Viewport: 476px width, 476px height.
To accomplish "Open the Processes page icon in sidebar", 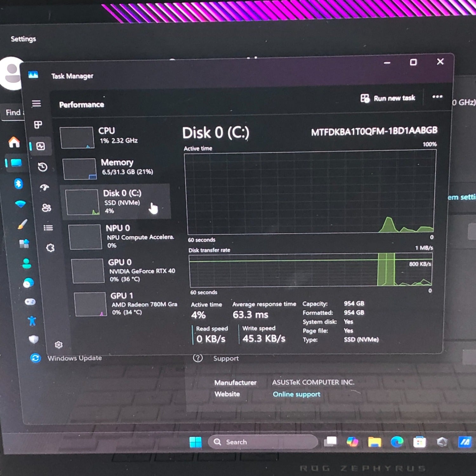I will [x=38, y=125].
